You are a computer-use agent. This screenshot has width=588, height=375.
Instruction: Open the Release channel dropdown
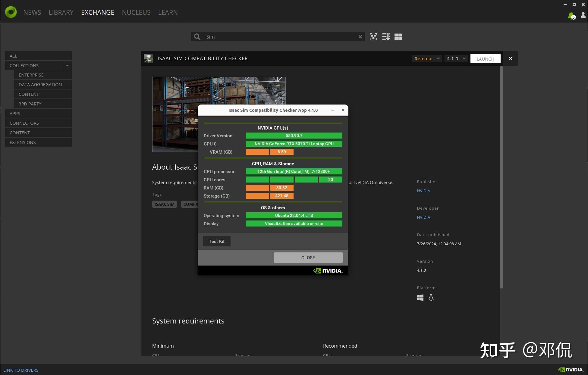(x=427, y=58)
